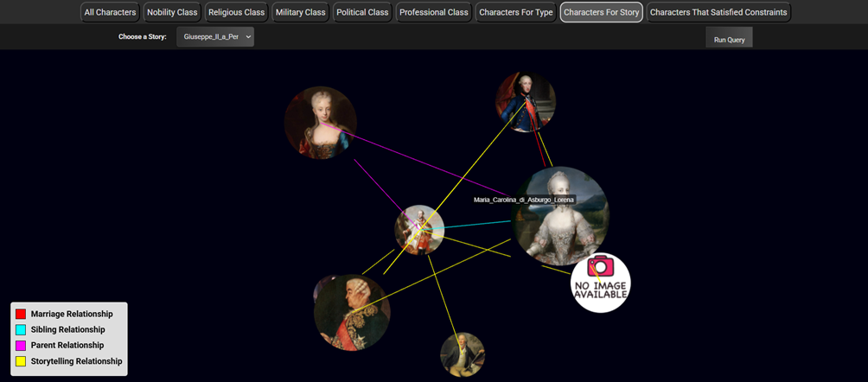The width and height of the screenshot is (868, 382).
Task: Click the Marriage Relationship legend label
Action: (x=72, y=314)
